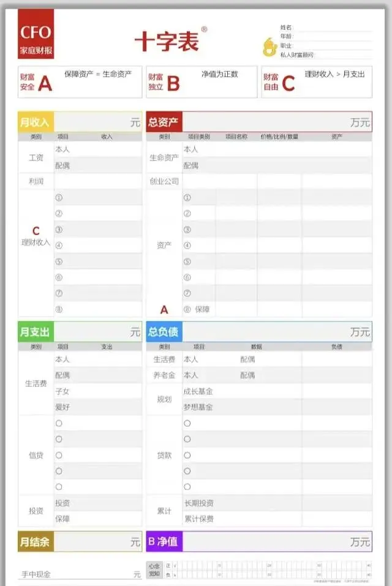This screenshot has height=586, width=392.
Task: Click the large red letter A beside 财富安全
Action: point(45,83)
